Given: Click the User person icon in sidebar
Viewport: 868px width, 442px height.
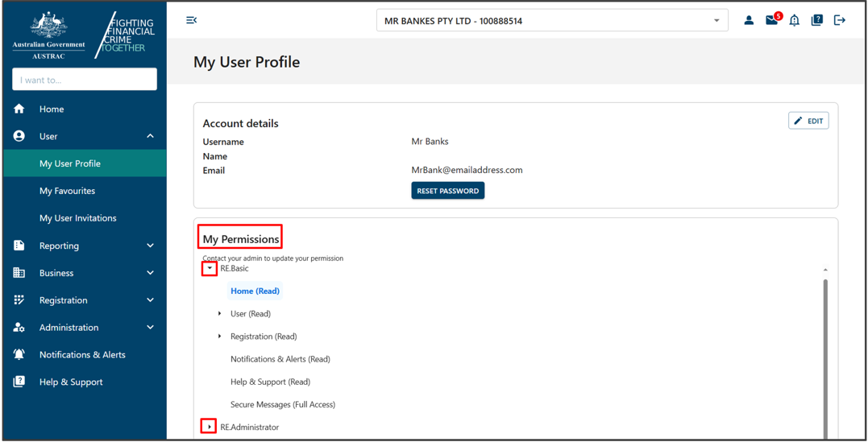Looking at the screenshot, I should (x=19, y=136).
